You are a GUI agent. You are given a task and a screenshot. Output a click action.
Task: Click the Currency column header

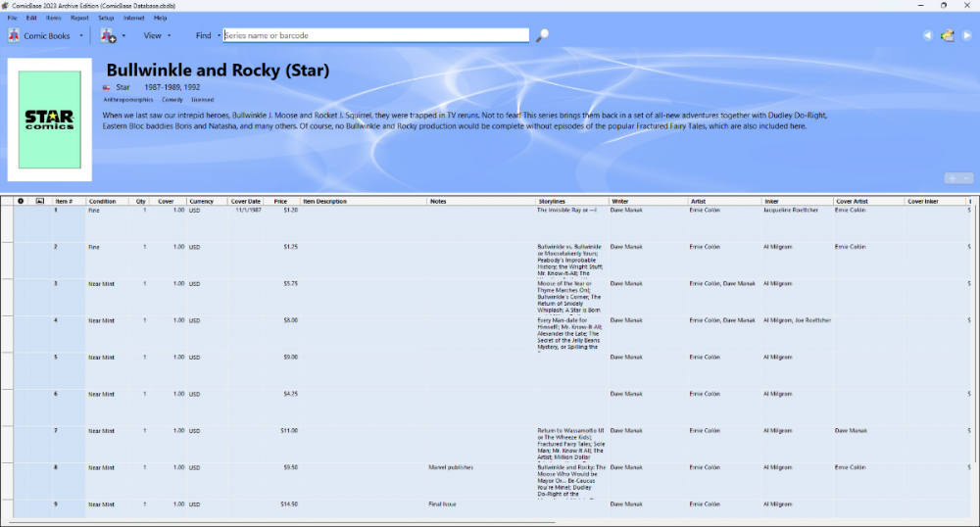click(x=207, y=201)
